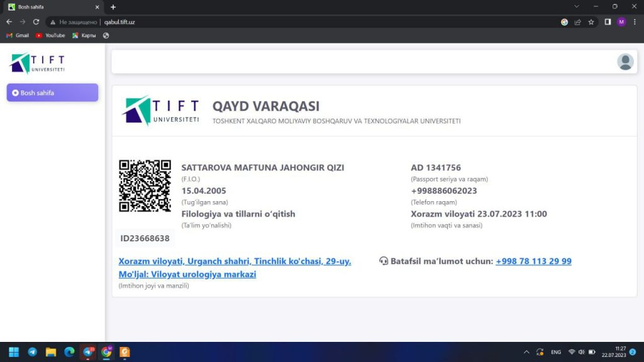The image size is (644, 362).
Task: Click the QR code image
Action: click(x=145, y=186)
